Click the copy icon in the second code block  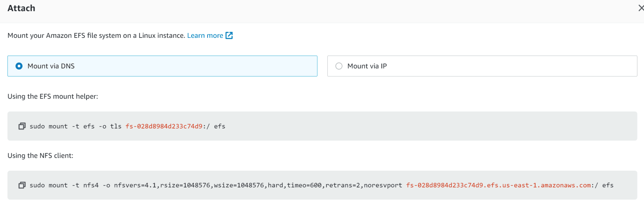22,185
